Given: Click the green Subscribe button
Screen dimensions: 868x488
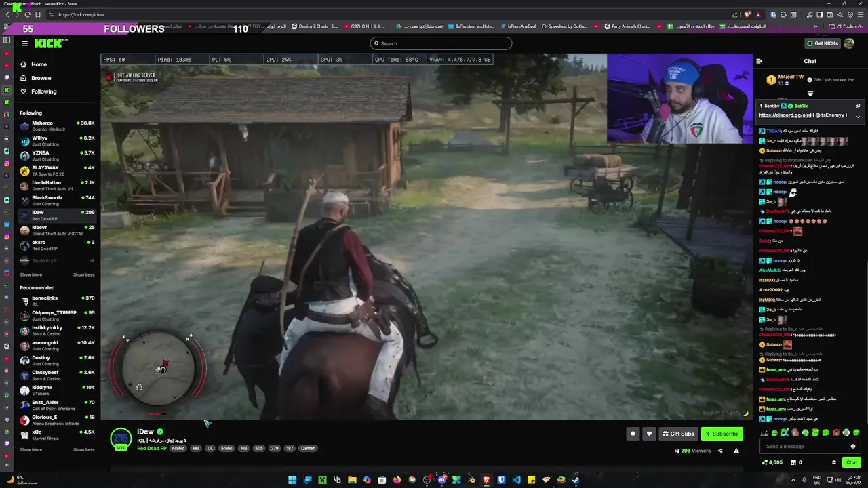Looking at the screenshot, I should click(x=722, y=434).
